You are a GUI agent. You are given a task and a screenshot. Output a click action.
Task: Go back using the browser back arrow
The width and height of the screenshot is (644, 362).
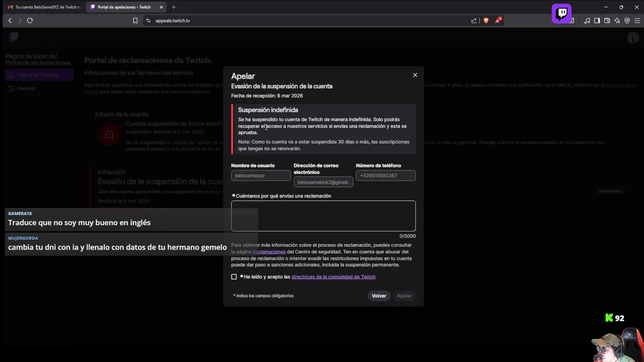[10, 21]
